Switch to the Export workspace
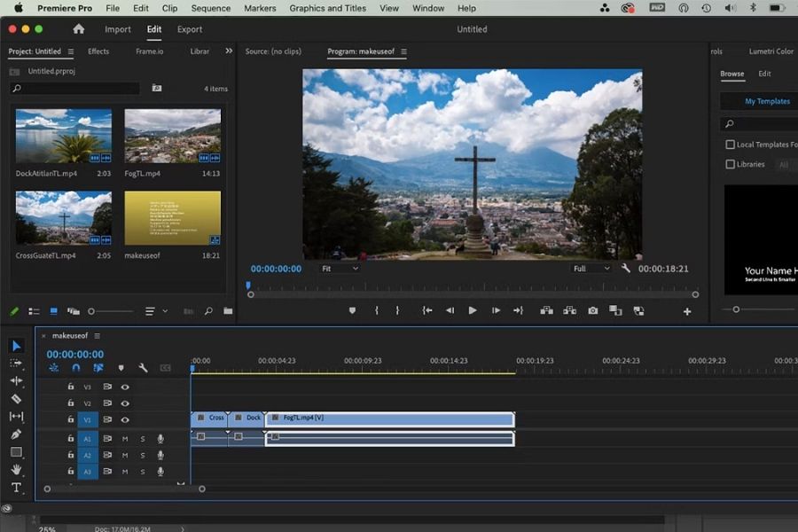The height and width of the screenshot is (532, 798). coord(190,29)
